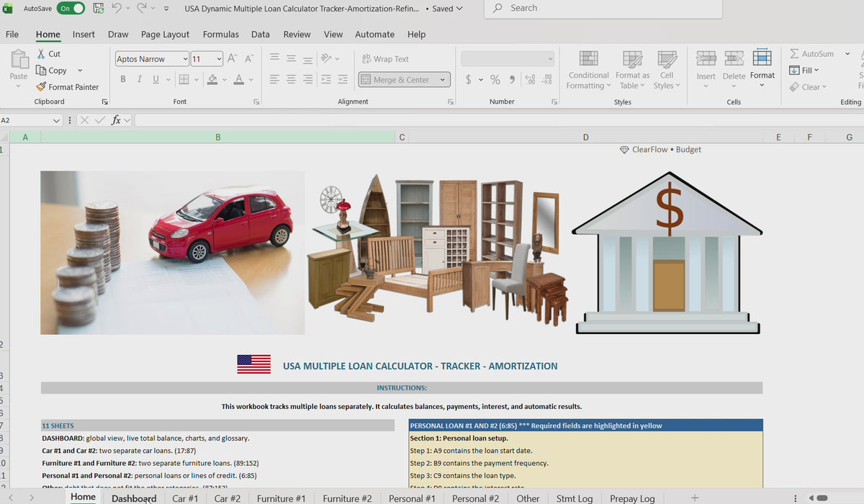Click the Align Left icon
The width and height of the screenshot is (864, 504).
(x=274, y=79)
